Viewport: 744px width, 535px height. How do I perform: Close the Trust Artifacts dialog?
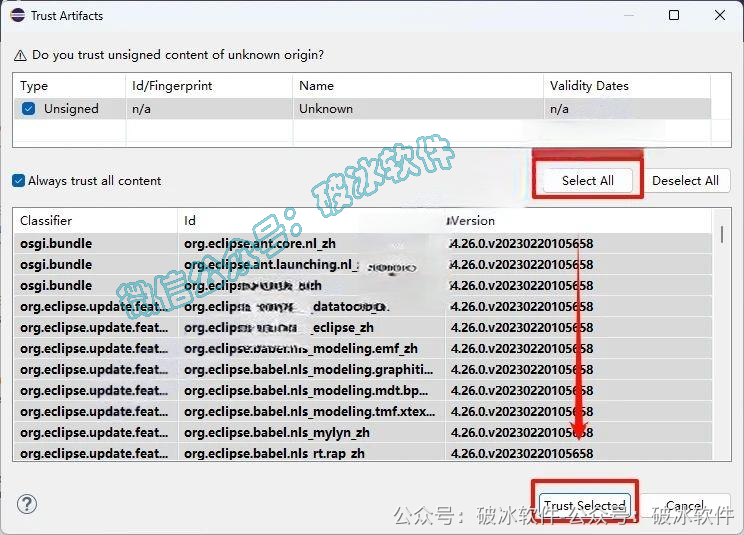click(720, 15)
